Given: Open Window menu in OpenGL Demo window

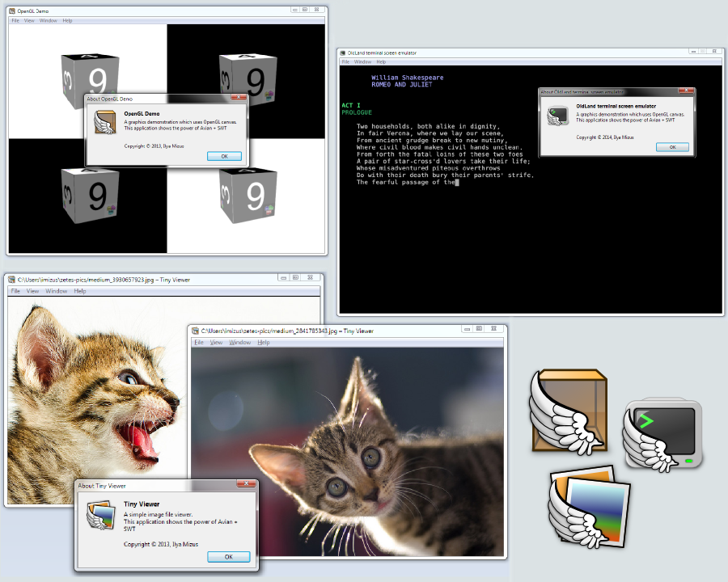Looking at the screenshot, I should click(49, 20).
